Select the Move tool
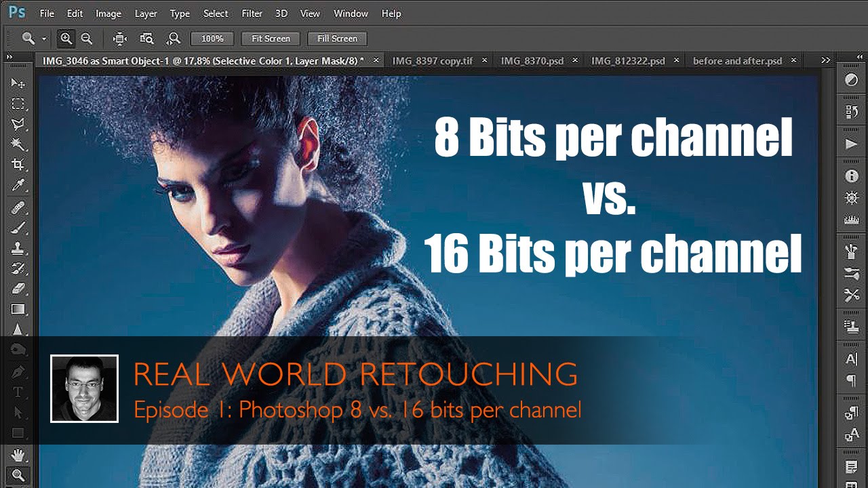The width and height of the screenshot is (868, 488). click(18, 83)
